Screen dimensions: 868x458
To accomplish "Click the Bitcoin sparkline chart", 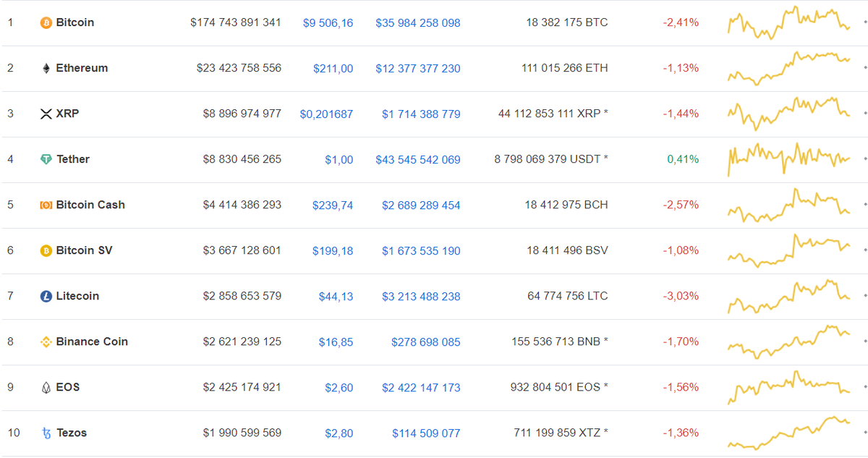I will click(x=788, y=22).
